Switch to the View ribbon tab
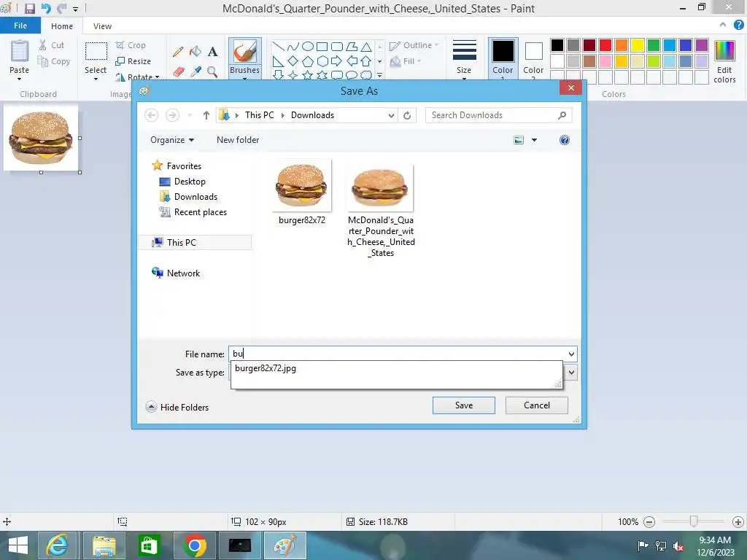This screenshot has height=560, width=747. pos(102,26)
